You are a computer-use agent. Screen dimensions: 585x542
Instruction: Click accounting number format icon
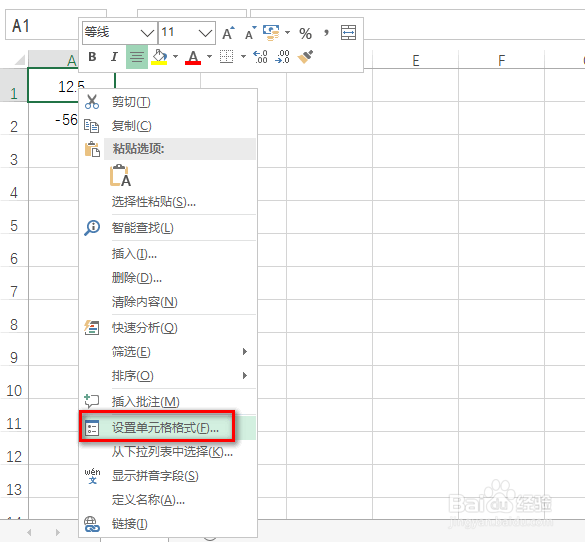[271, 33]
